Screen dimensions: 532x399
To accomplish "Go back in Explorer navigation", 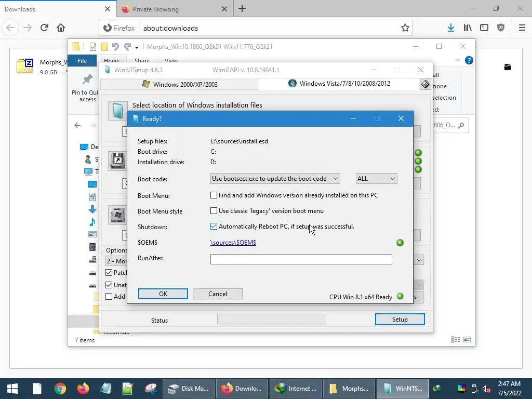I will point(78,125).
